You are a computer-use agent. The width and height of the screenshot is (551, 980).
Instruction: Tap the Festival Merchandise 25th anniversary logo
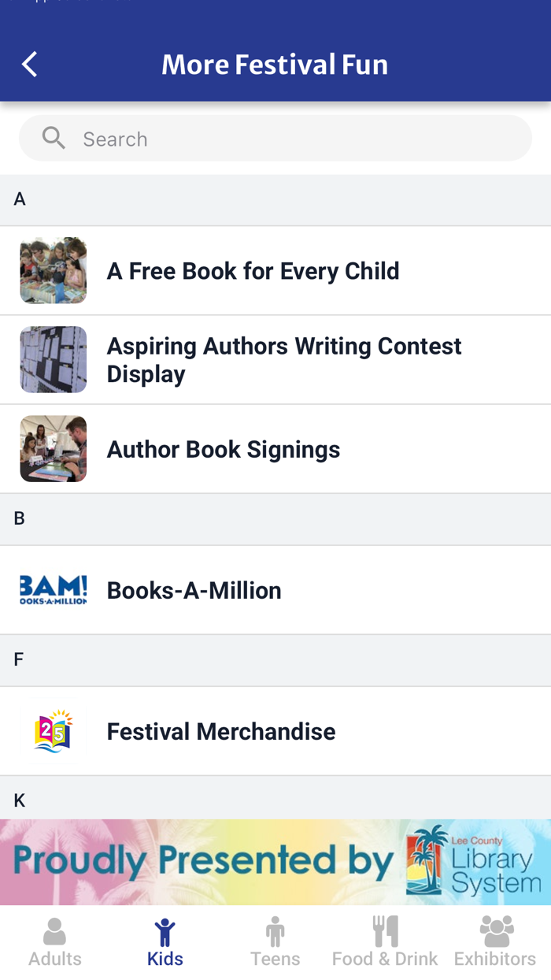(x=53, y=730)
